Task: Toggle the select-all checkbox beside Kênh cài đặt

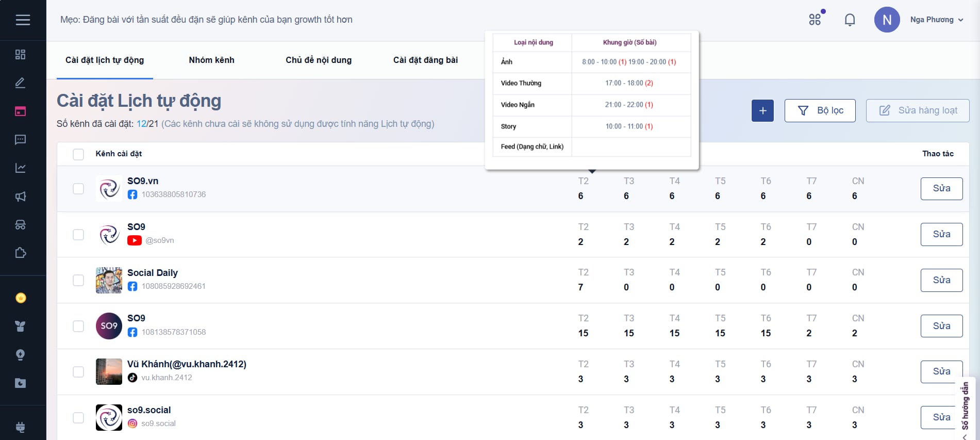Action: point(78,154)
